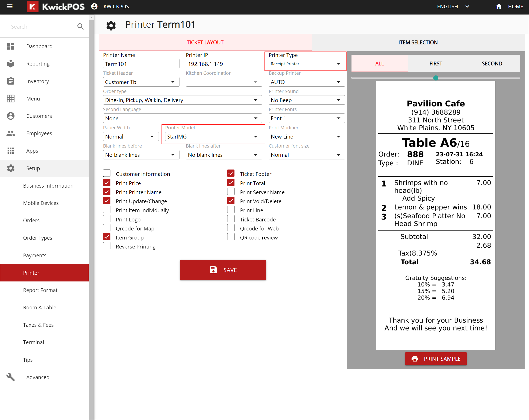Click the Apps grid icon
Viewport: 529px width, 420px height.
[x=11, y=151]
